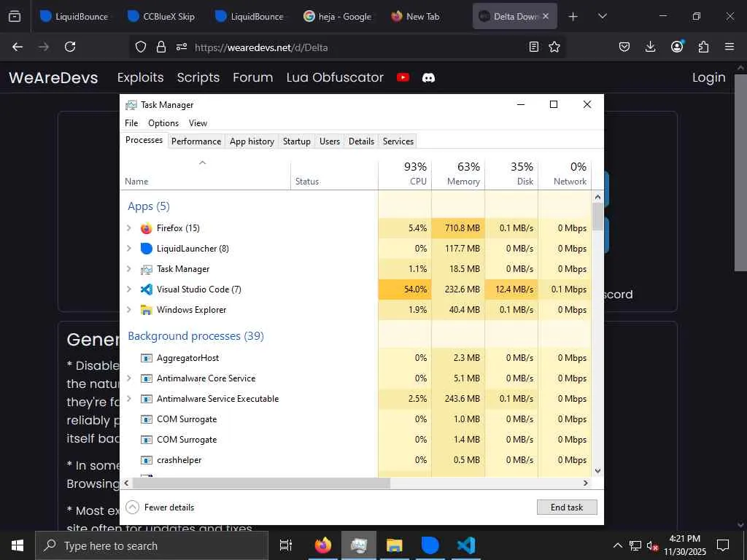Click the Windows Explorer folder icon in the process list
The image size is (747, 560).
(x=146, y=309)
